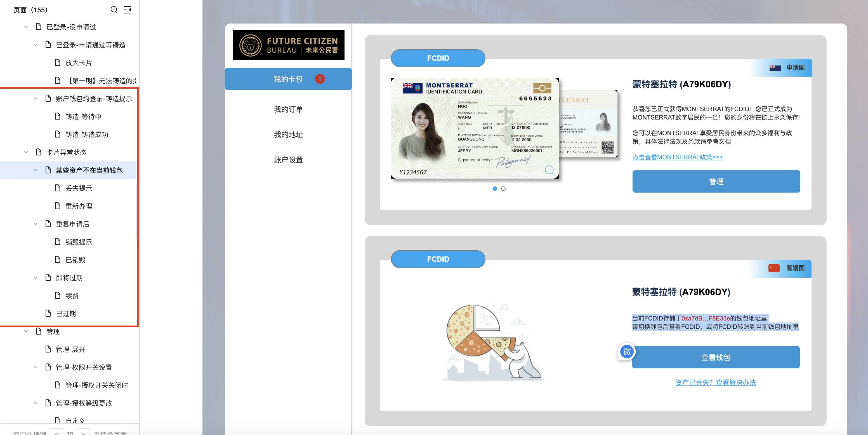Viewport: 868px width, 435px height.
Task: Select the 丢失提示 page in tree
Action: [79, 188]
